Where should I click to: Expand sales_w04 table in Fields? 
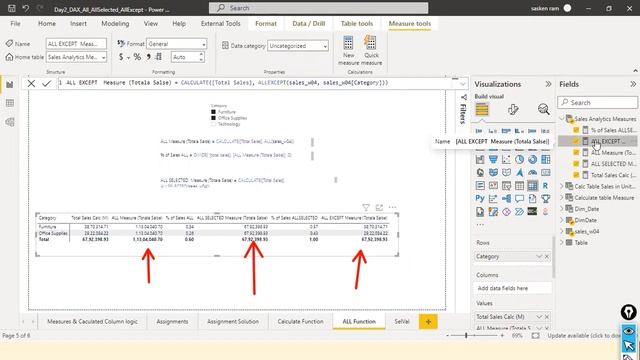point(562,231)
